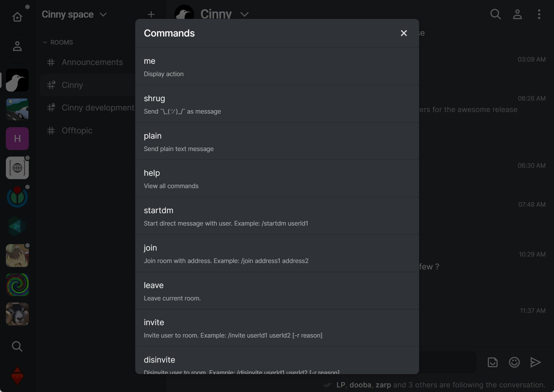Open the three-dot room options menu

click(539, 14)
